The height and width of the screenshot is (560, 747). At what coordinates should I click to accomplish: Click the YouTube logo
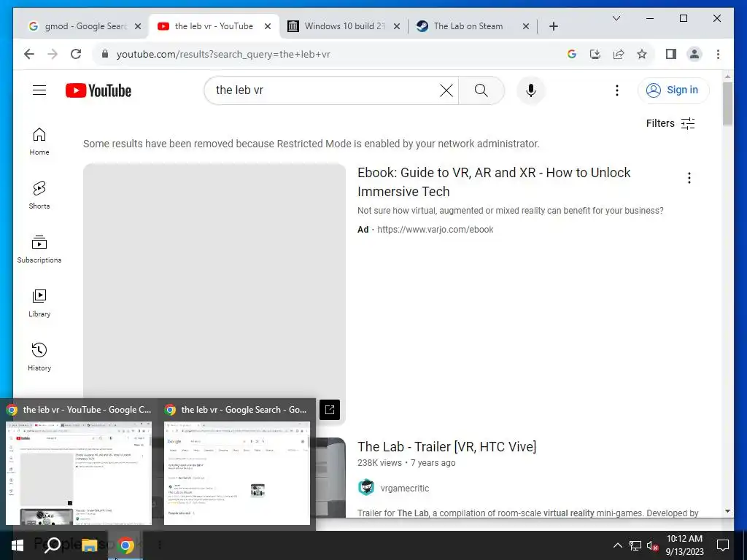(x=98, y=90)
